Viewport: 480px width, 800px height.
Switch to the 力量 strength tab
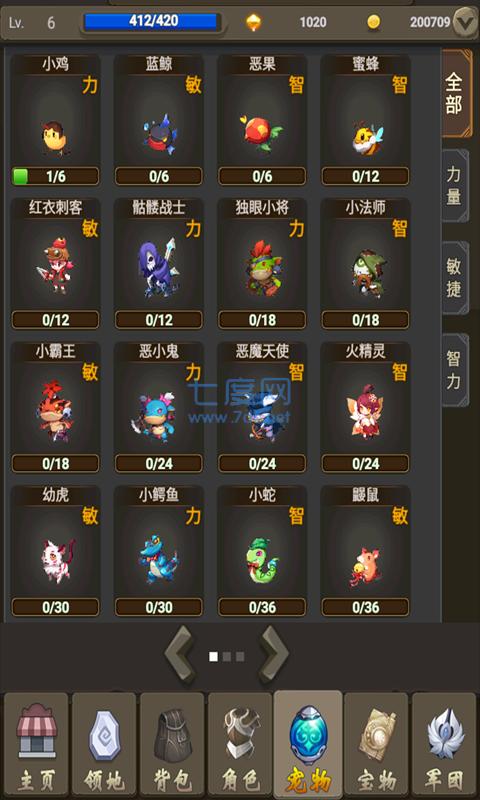pos(454,186)
